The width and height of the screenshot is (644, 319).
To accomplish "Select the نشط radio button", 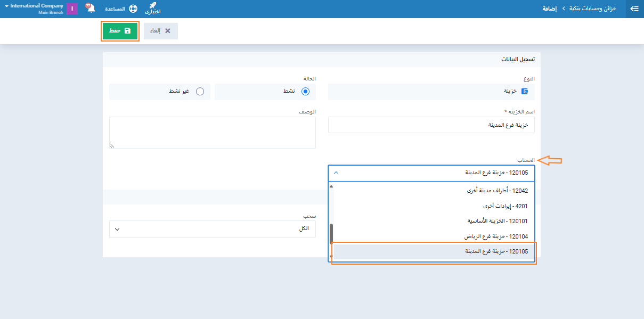I will point(305,91).
